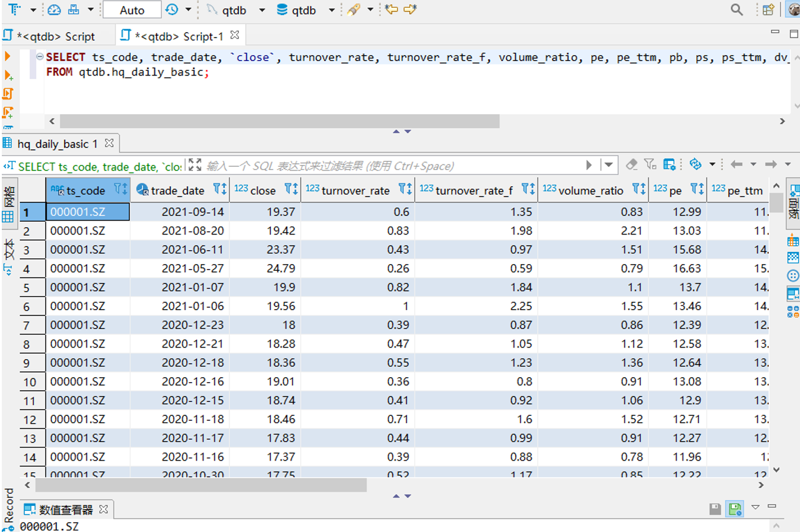Click the forward navigation arrow in main toolbar
The height and width of the screenshot is (532, 800).
tap(410, 10)
